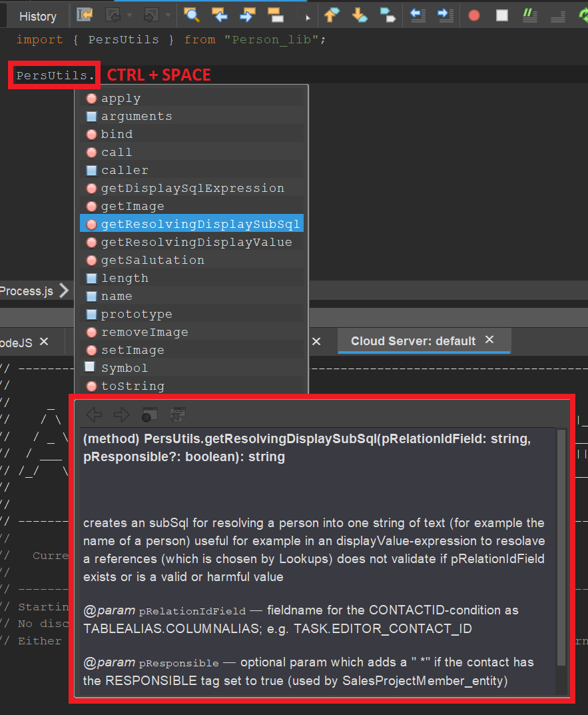
Task: Click the Shift Line Left icon
Action: tap(418, 15)
